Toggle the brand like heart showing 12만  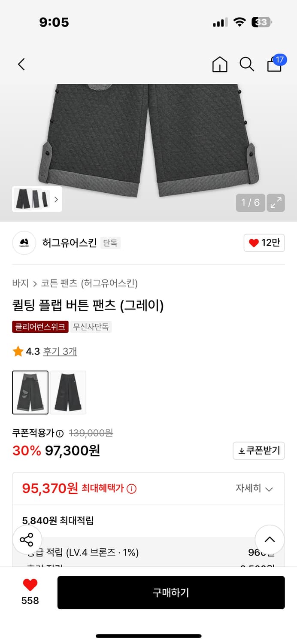[x=264, y=243]
